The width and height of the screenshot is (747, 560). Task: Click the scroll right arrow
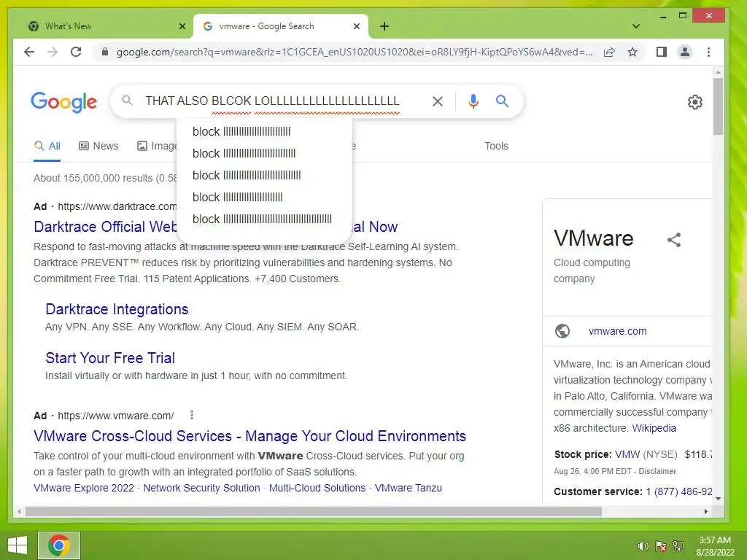(x=705, y=511)
